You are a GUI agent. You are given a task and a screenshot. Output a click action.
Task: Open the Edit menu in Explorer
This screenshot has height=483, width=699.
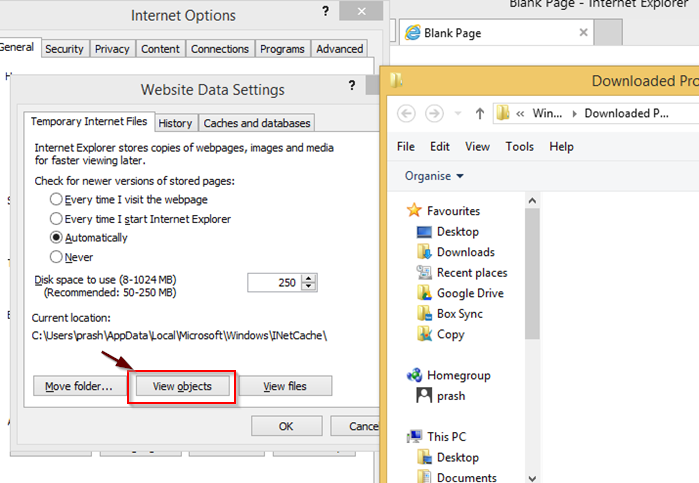coord(440,146)
